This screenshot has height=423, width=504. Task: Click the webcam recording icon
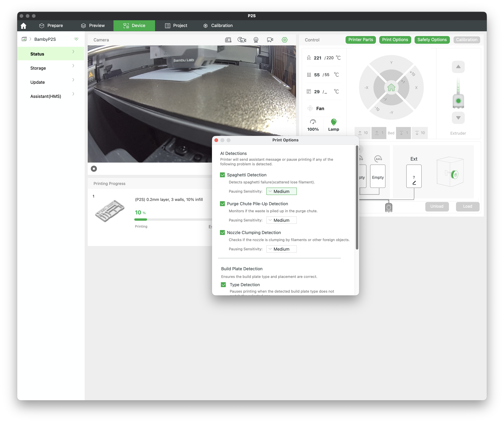point(270,40)
